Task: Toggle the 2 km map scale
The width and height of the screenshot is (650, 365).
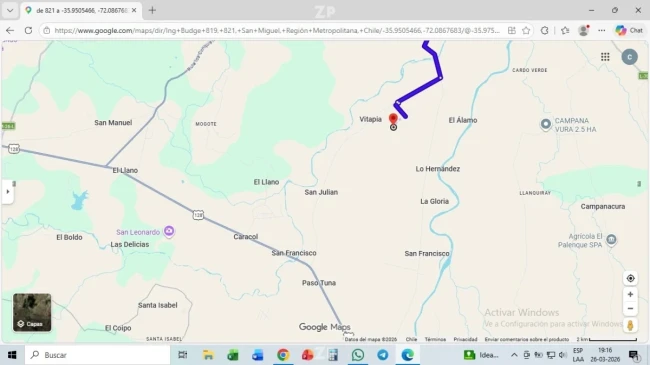Action: 606,339
